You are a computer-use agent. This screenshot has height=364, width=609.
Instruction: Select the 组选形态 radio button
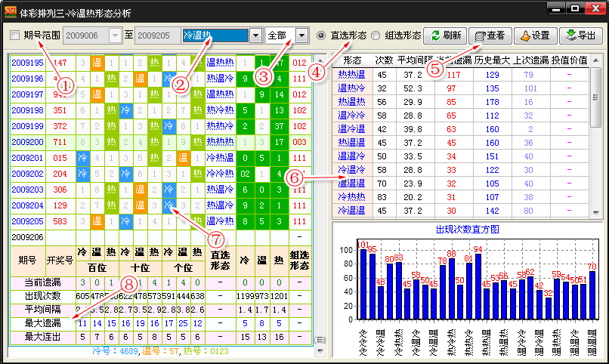(x=376, y=35)
